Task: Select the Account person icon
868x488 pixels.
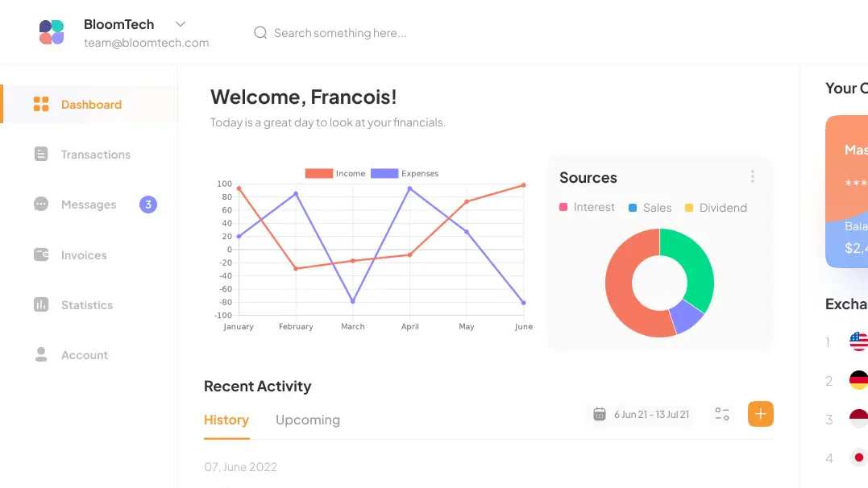Action: [x=41, y=354]
